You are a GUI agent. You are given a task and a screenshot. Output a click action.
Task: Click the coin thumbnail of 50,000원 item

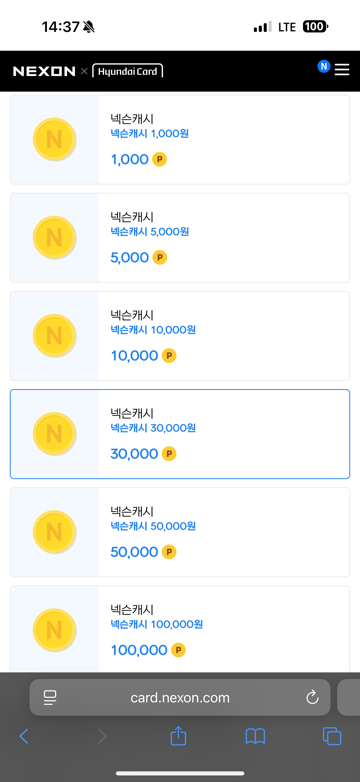(54, 532)
